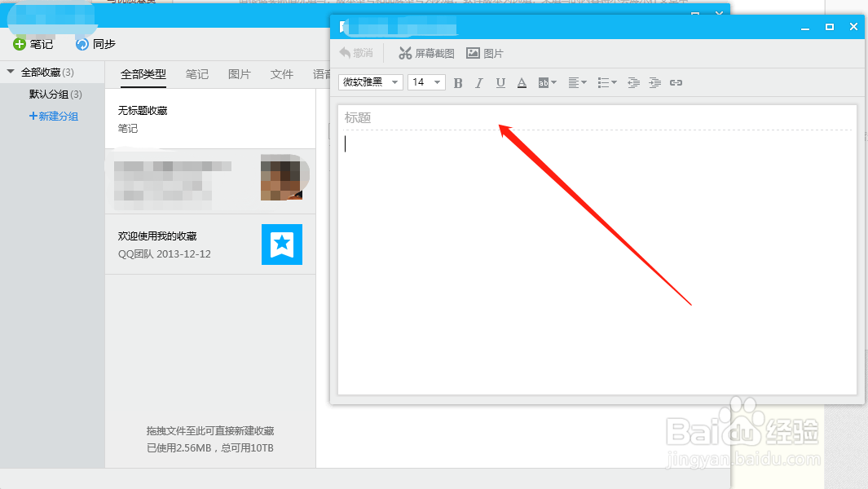868x489 pixels.
Task: Click the green add note icon
Action: tap(20, 44)
